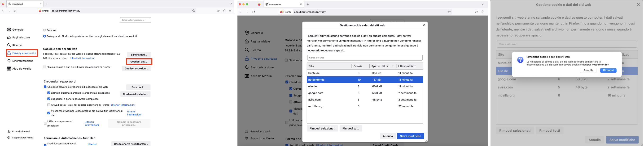Open new tab plus in middle window
The image size is (644, 146).
click(x=308, y=4)
